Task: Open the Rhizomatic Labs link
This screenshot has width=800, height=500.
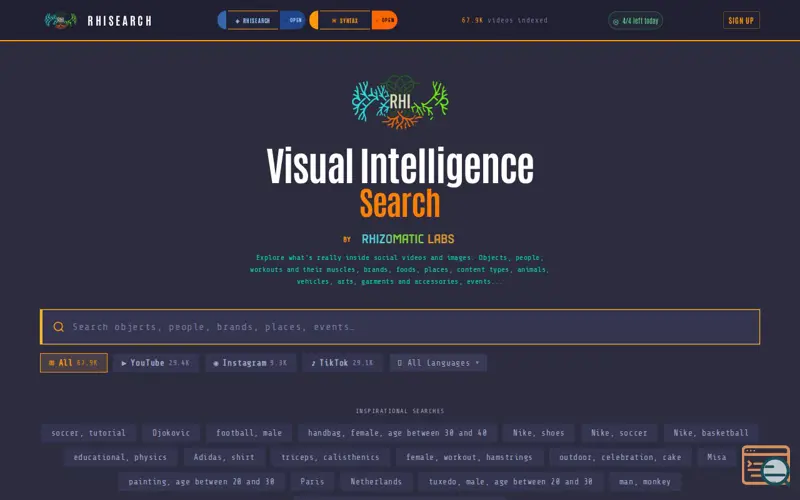Action: pos(408,239)
